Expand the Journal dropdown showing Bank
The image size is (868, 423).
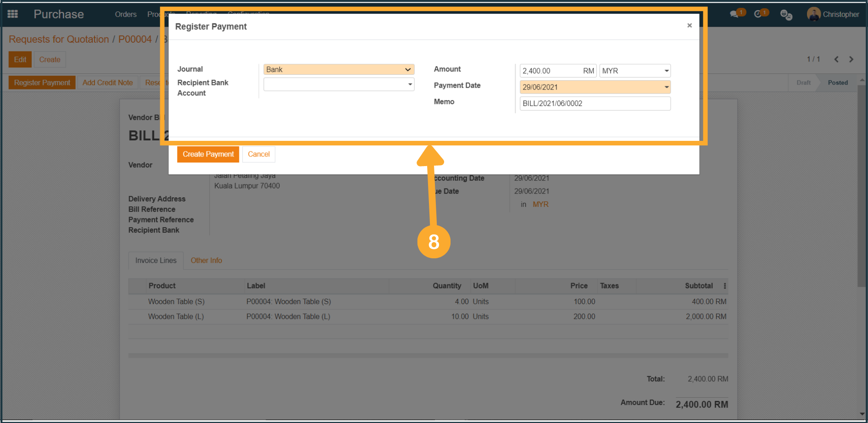(339, 70)
